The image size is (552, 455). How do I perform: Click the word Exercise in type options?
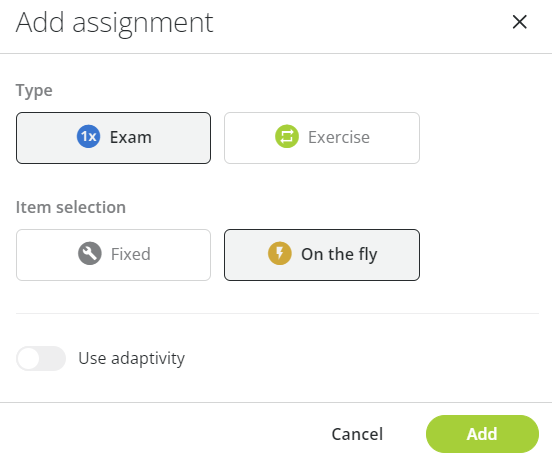(339, 137)
